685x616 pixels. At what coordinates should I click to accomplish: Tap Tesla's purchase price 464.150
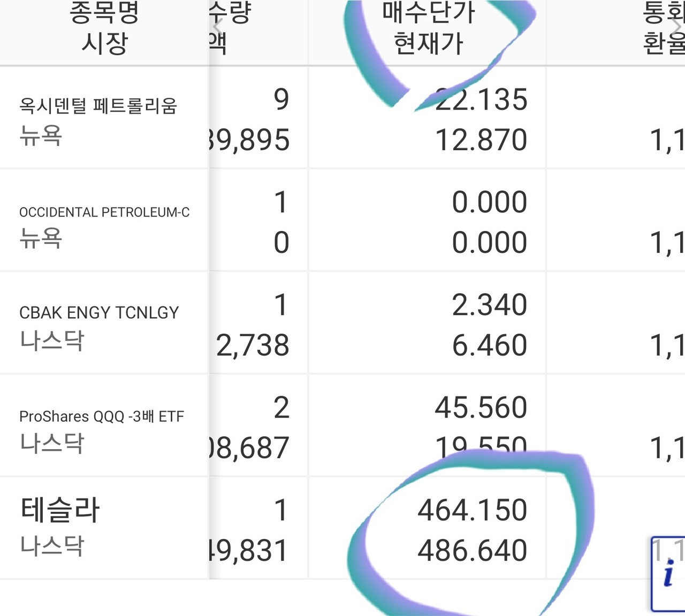(473, 510)
